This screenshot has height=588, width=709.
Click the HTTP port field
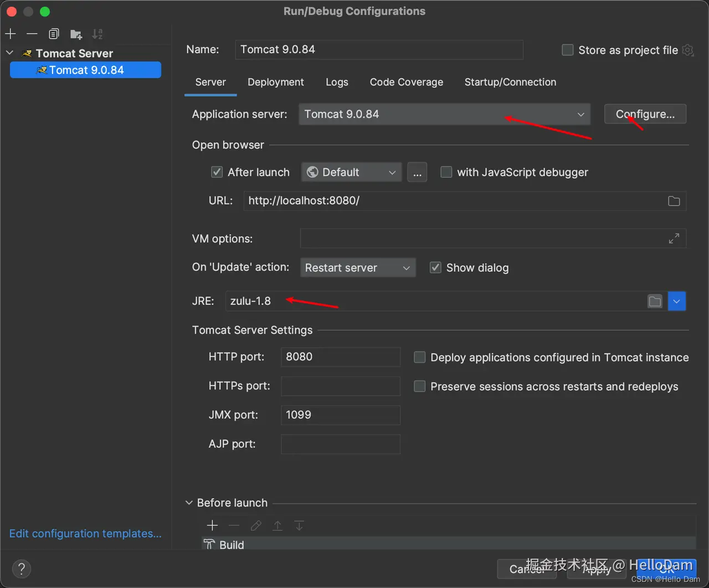pos(341,357)
